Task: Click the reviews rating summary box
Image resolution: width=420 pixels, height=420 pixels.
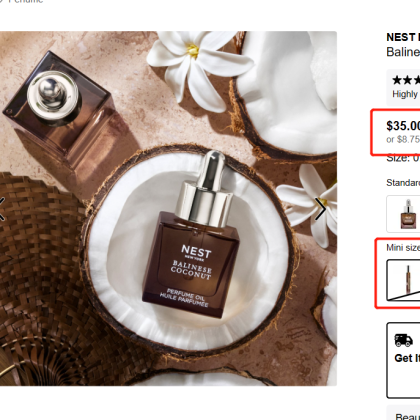Action: [403, 88]
